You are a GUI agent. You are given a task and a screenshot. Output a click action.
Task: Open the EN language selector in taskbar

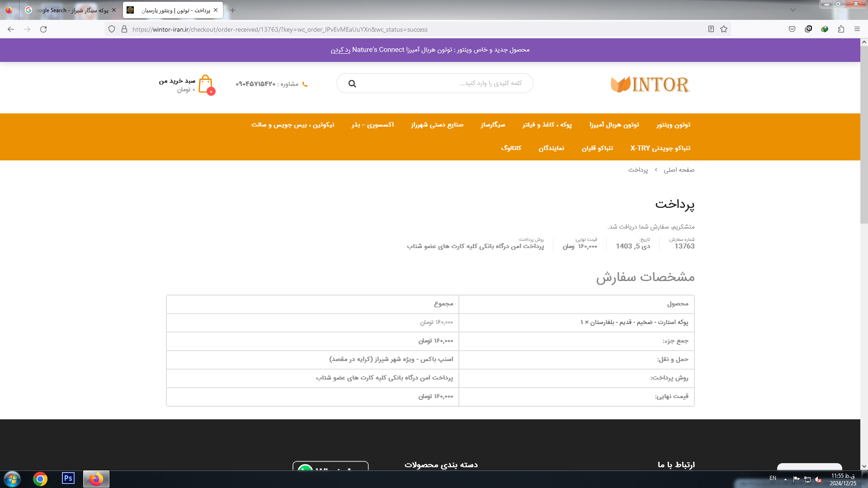click(773, 478)
